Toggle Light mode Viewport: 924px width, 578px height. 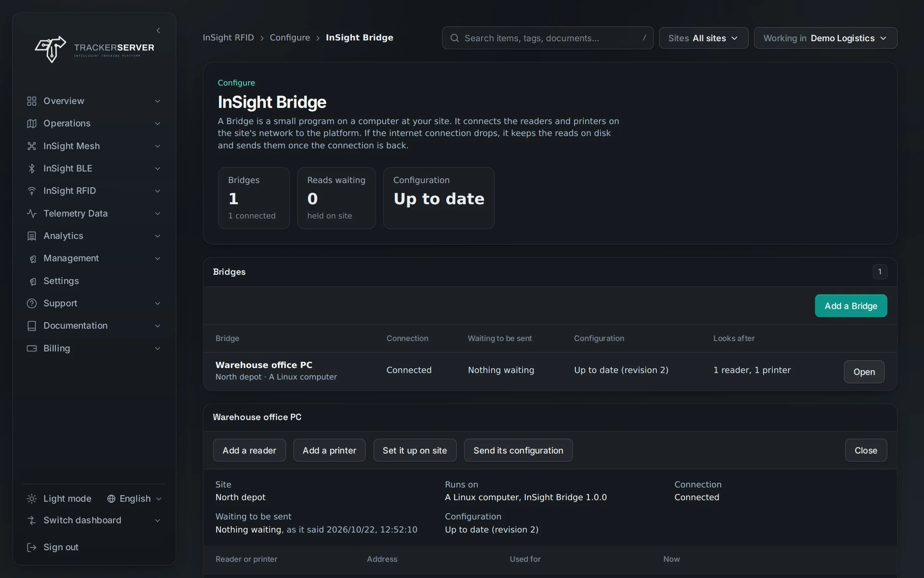coord(59,499)
